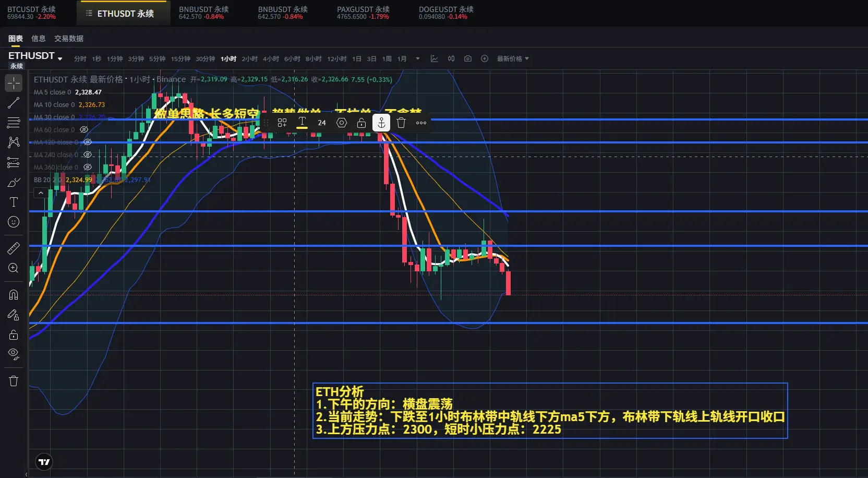Show the MA 360 indicator
868x478 pixels.
tap(88, 167)
